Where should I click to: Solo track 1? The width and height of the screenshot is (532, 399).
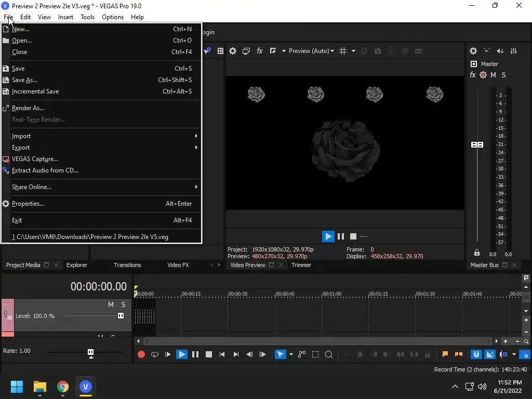123,304
